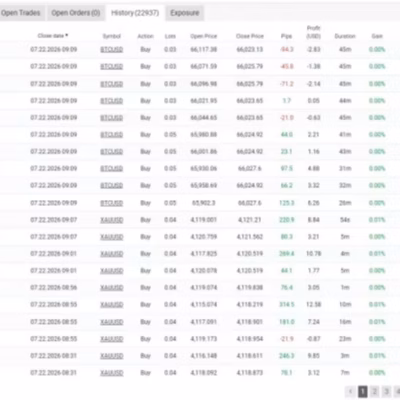400x400 pixels.
Task: Click the open price 66,117.38
Action: click(x=204, y=50)
